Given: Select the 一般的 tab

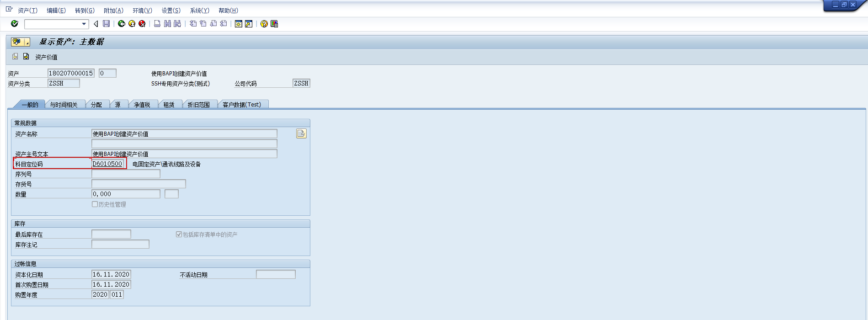Looking at the screenshot, I should pos(30,105).
